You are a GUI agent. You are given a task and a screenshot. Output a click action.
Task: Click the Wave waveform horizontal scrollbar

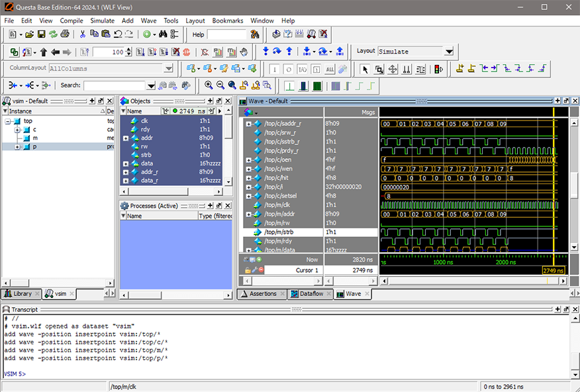pos(474,281)
